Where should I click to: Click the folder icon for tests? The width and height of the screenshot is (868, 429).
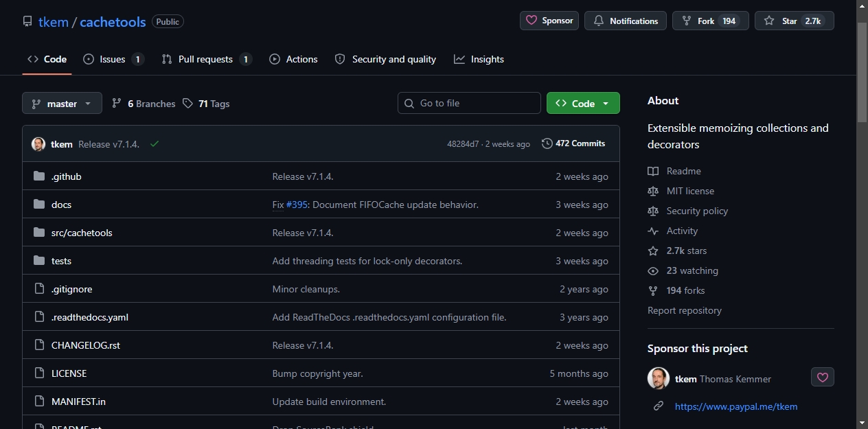click(39, 261)
